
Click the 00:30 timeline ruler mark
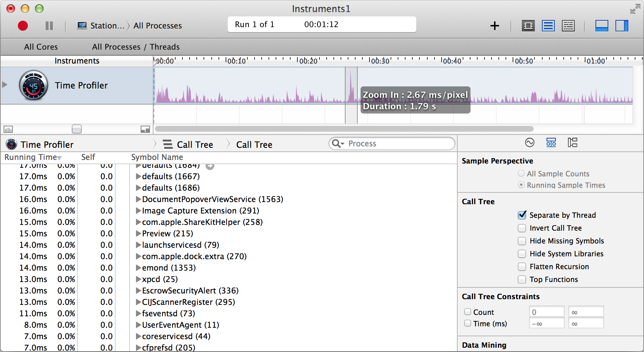380,61
